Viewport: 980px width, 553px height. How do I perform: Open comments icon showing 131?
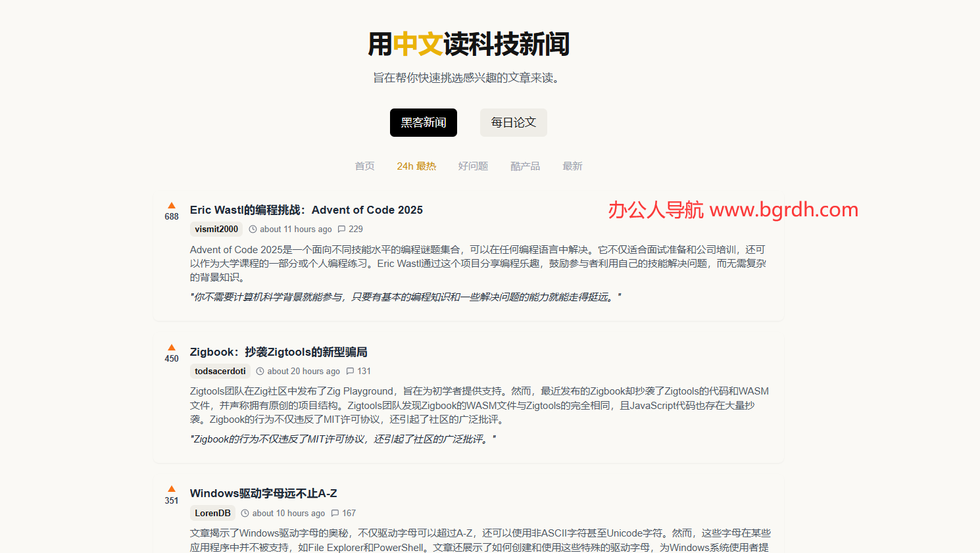(350, 372)
